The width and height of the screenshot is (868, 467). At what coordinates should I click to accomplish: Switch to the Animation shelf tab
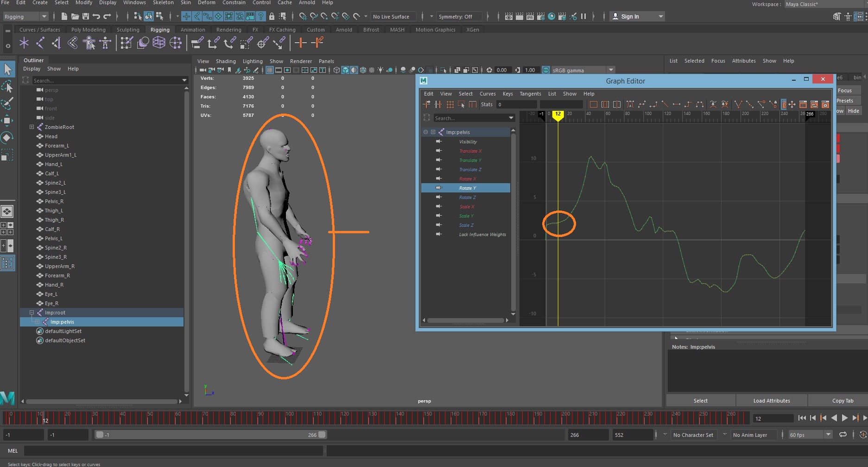[193, 30]
